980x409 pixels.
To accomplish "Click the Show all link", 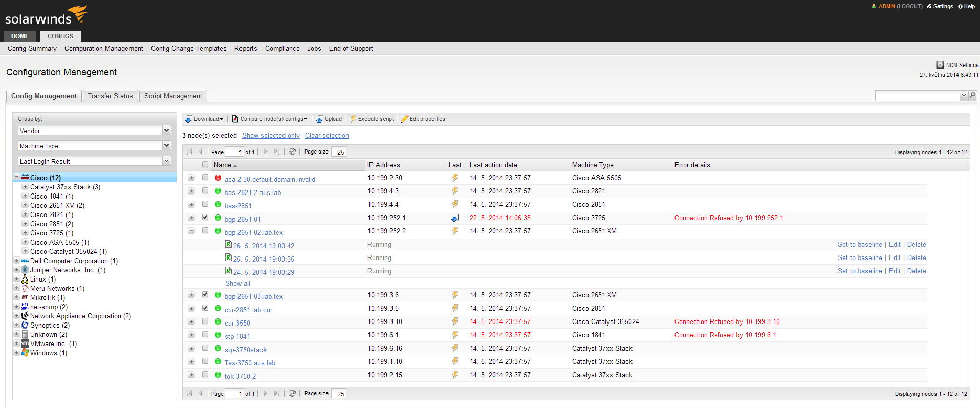I will coord(237,283).
